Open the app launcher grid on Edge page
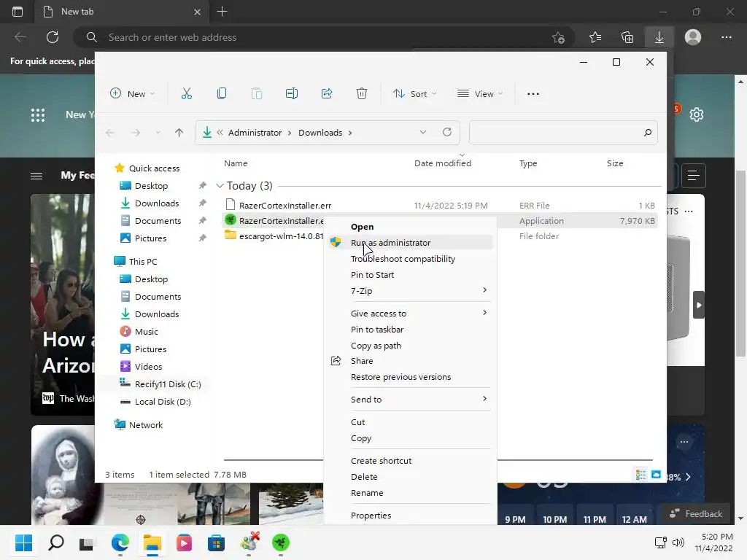This screenshot has height=560, width=747. click(38, 114)
